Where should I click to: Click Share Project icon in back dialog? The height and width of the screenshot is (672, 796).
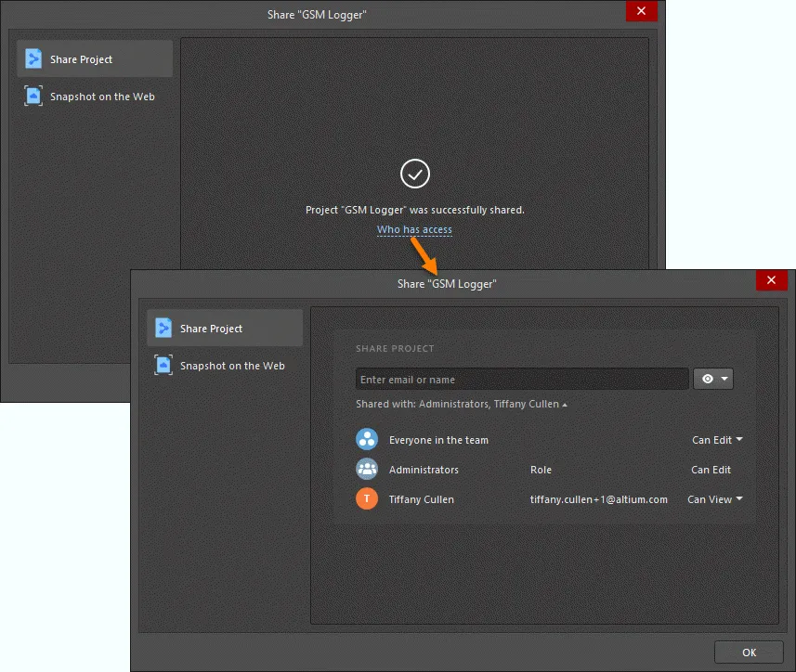pyautogui.click(x=33, y=58)
